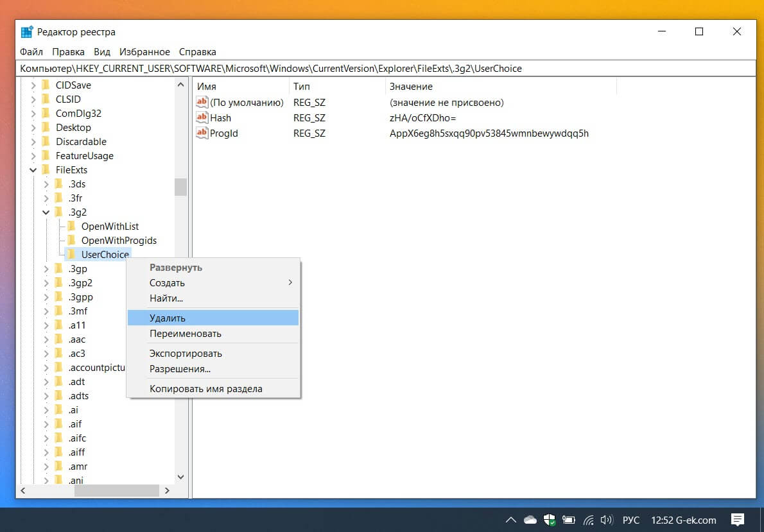Expand the .3ds key
Screen dimensions: 764x532
coord(46,184)
